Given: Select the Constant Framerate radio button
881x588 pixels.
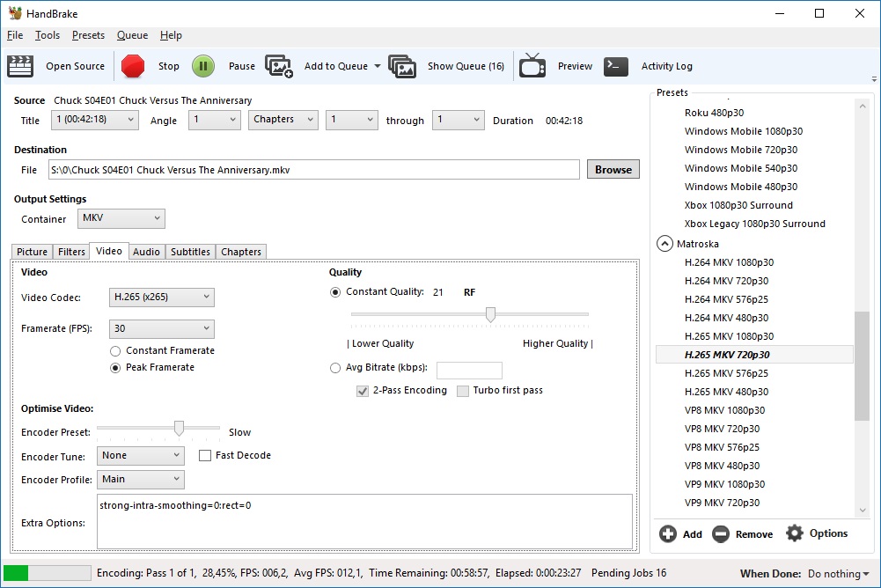Looking at the screenshot, I should [115, 350].
